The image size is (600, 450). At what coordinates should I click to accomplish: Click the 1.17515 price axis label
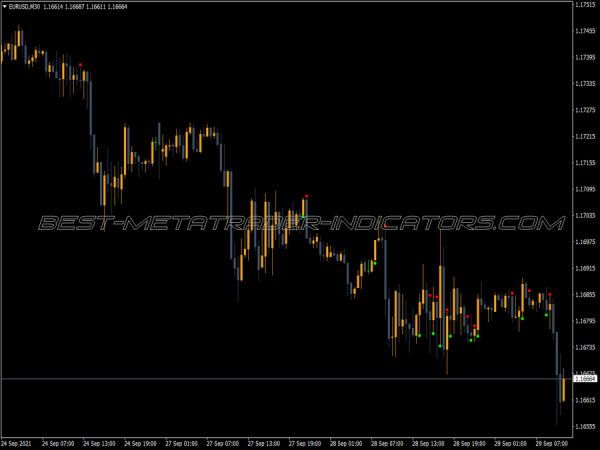585,4
